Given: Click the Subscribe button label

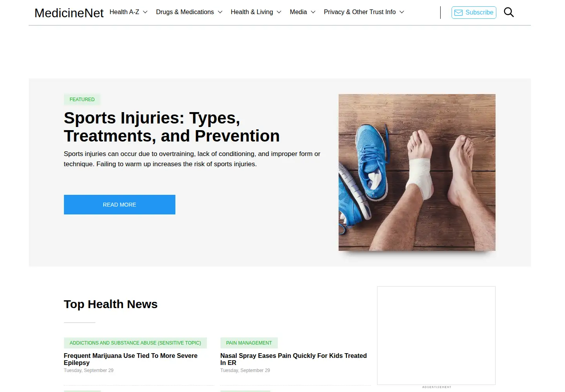Looking at the screenshot, I should click(x=479, y=13).
